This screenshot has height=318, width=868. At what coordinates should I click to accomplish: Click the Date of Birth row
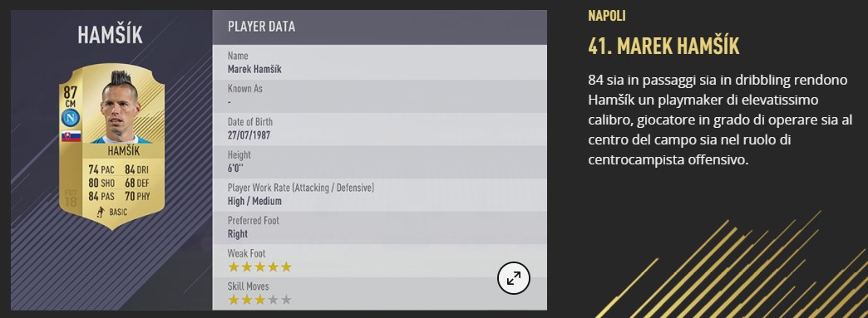click(380, 129)
